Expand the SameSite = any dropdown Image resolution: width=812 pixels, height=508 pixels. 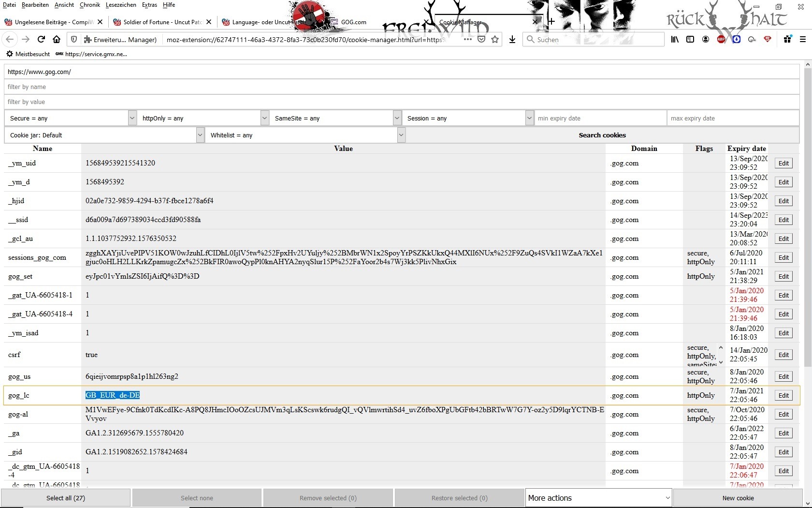(335, 118)
